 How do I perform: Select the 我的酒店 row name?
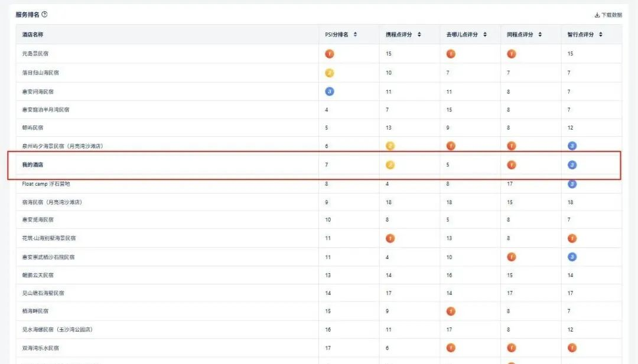tap(32, 165)
